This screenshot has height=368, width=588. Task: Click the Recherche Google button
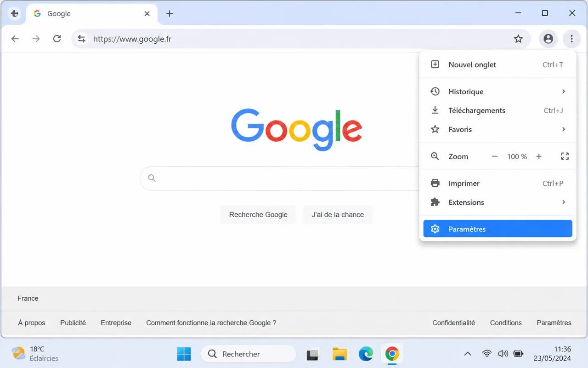(x=258, y=215)
